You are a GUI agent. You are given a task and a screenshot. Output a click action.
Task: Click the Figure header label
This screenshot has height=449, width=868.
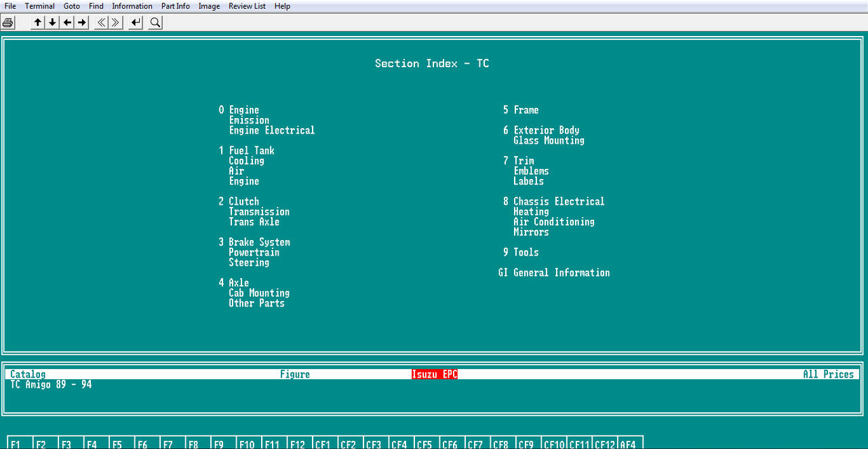295,374
